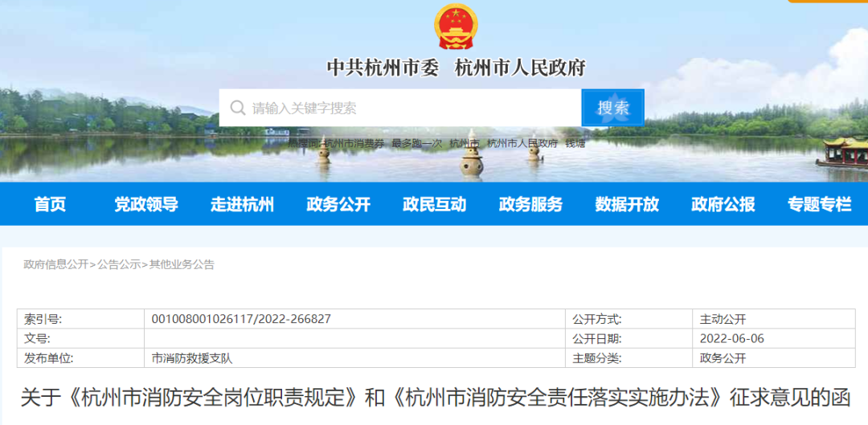The width and height of the screenshot is (868, 425).
Task: Click 公告公示 breadcrumb link
Action: pos(119,264)
